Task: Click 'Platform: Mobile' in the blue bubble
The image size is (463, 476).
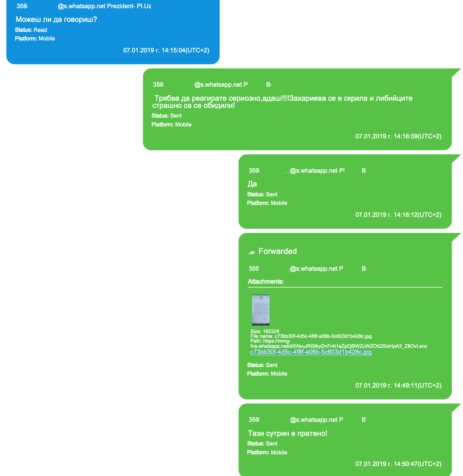Action: (x=35, y=39)
